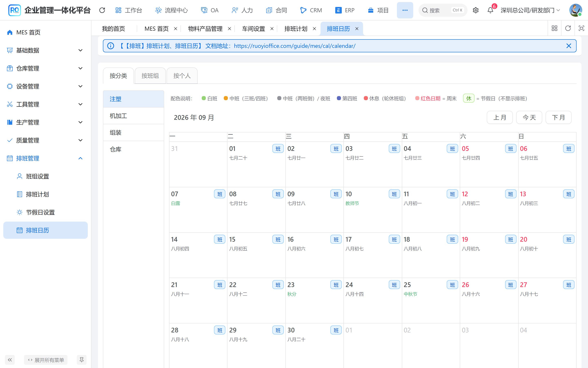The image size is (588, 368).
Task: Expand the 设备管理 menu
Action: [46, 86]
